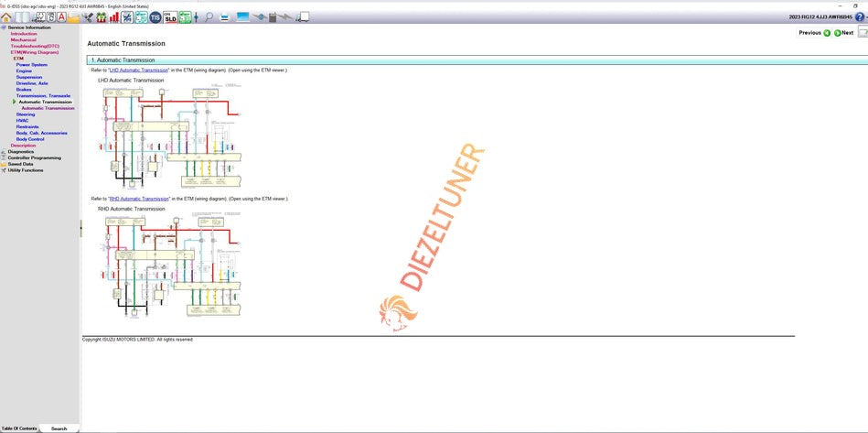Follow the LHD Automatic Transmission link

(x=139, y=70)
